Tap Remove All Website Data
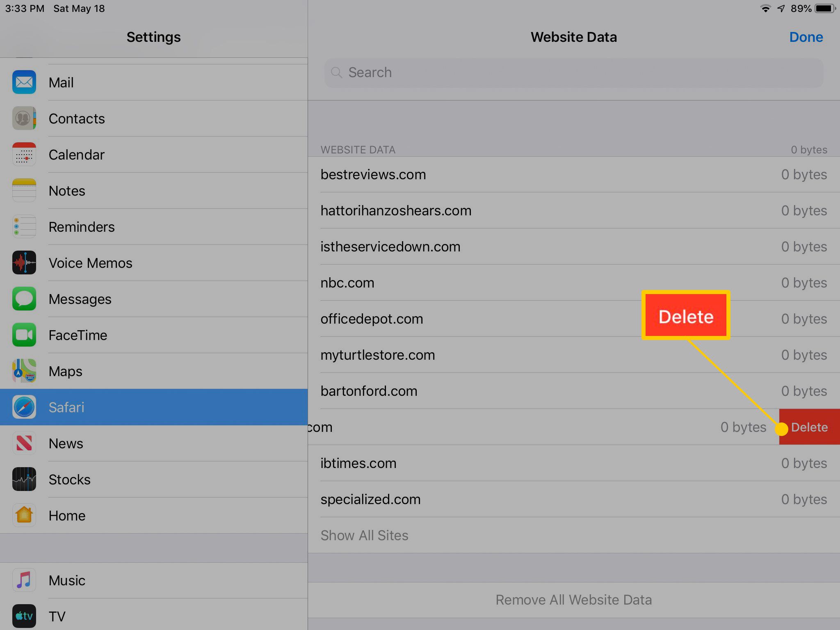 [x=574, y=600]
